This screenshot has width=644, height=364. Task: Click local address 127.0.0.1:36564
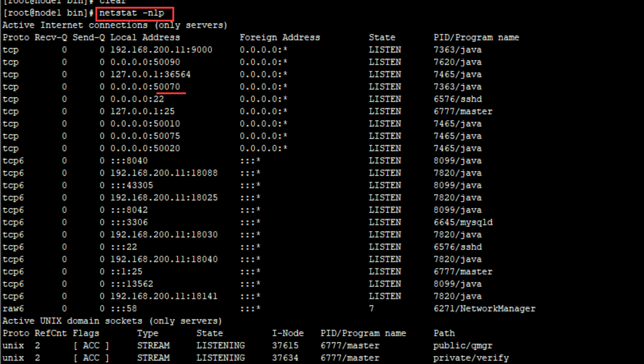tap(150, 75)
